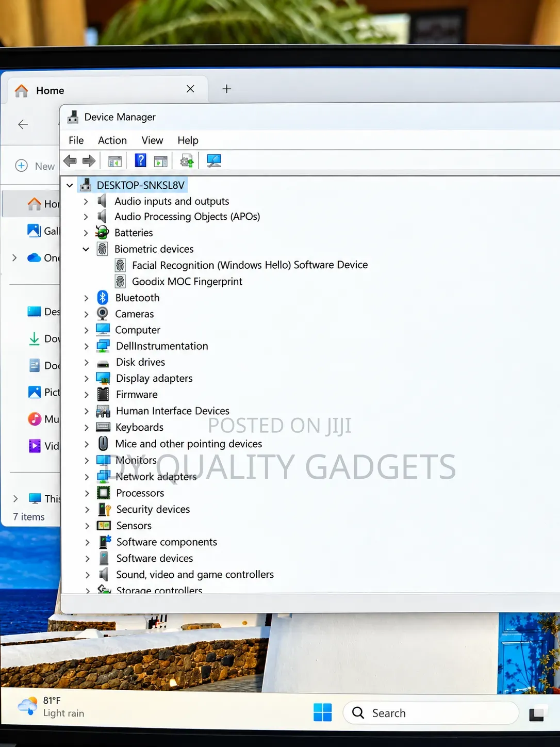Click the action pane toolbar icon
The image size is (560, 747).
pyautogui.click(x=161, y=161)
